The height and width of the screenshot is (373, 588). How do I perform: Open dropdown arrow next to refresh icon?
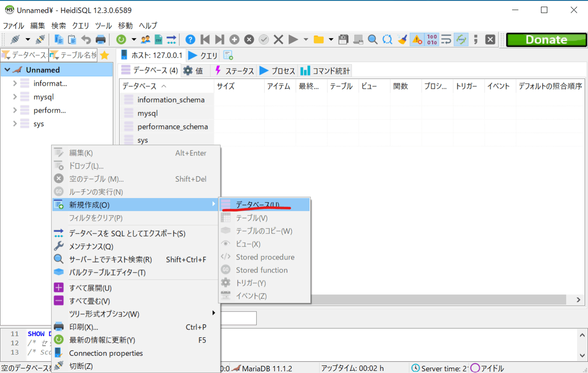tap(134, 40)
